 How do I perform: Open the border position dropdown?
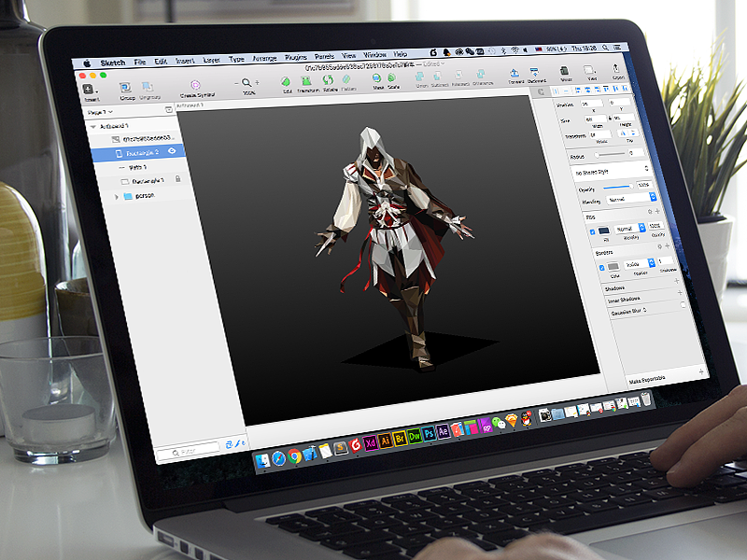(x=638, y=263)
